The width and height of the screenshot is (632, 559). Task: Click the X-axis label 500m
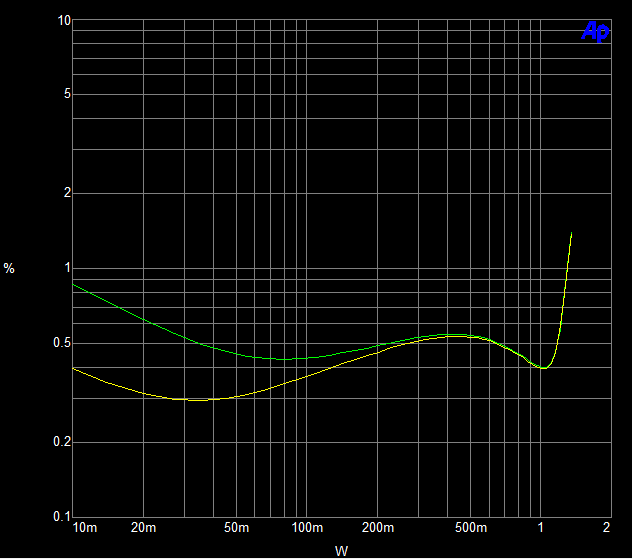(471, 528)
